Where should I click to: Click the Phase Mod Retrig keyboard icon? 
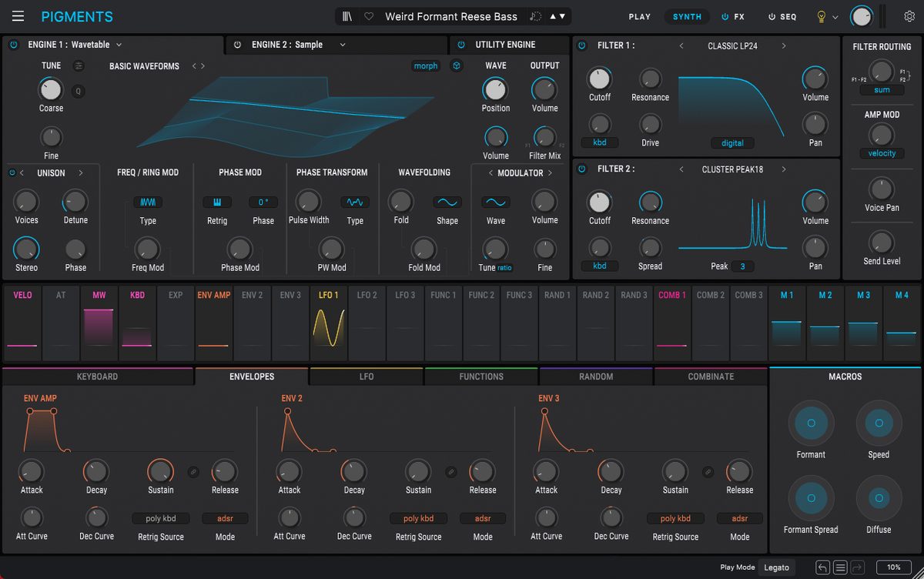pyautogui.click(x=217, y=202)
